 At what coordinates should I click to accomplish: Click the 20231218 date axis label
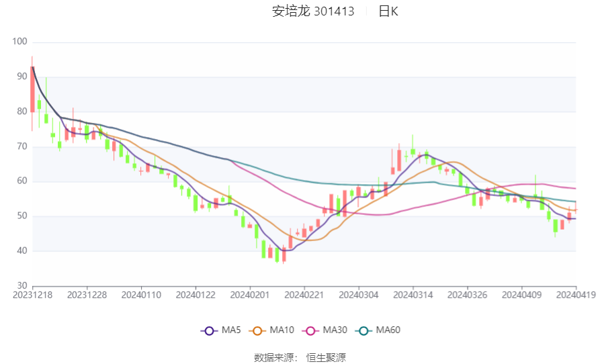pyautogui.click(x=32, y=295)
